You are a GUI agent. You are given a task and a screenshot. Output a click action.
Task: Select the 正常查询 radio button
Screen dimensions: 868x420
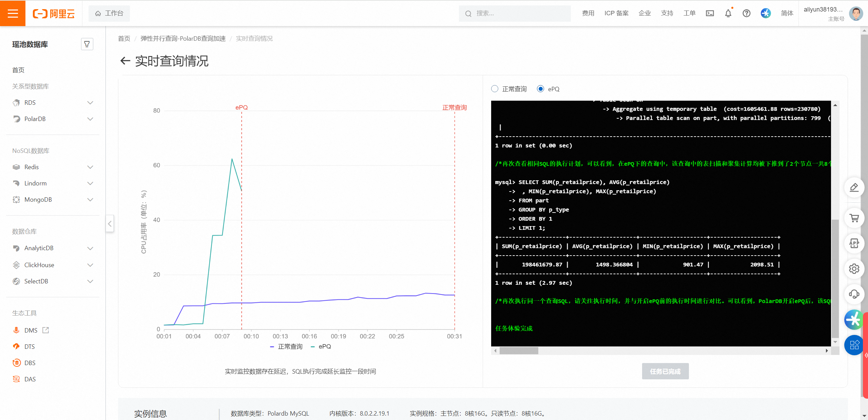pos(495,88)
